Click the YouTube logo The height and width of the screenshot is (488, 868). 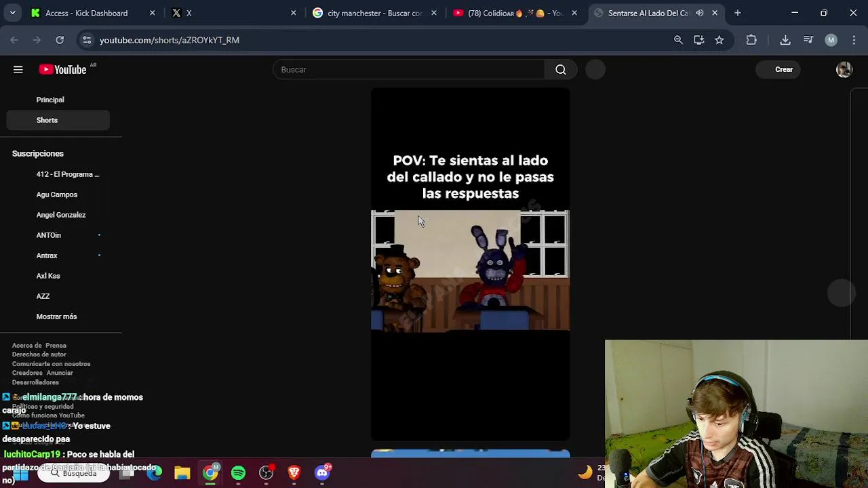point(62,69)
